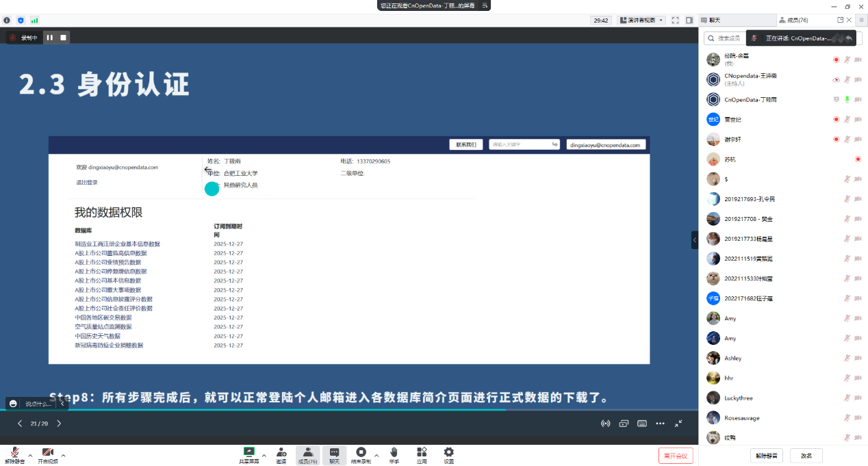868x466 pixels.
Task: Click the emoji reaction smiley icon
Action: [13, 404]
